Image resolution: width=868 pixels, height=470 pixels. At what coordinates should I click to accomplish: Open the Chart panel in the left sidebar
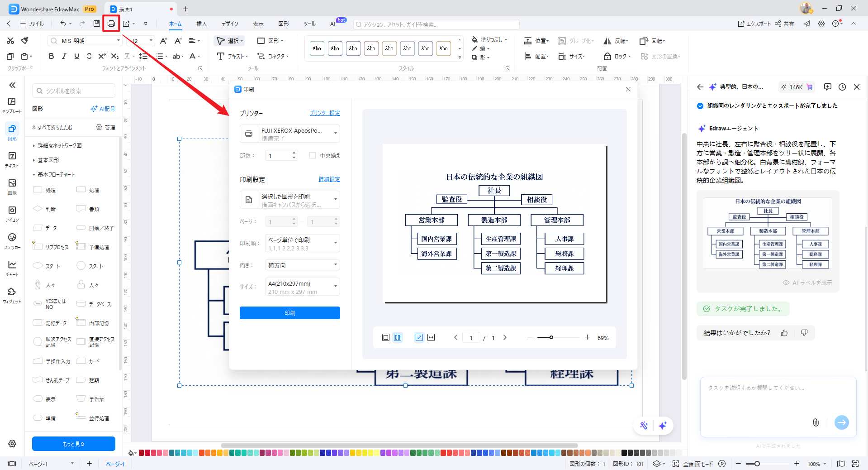(12, 268)
